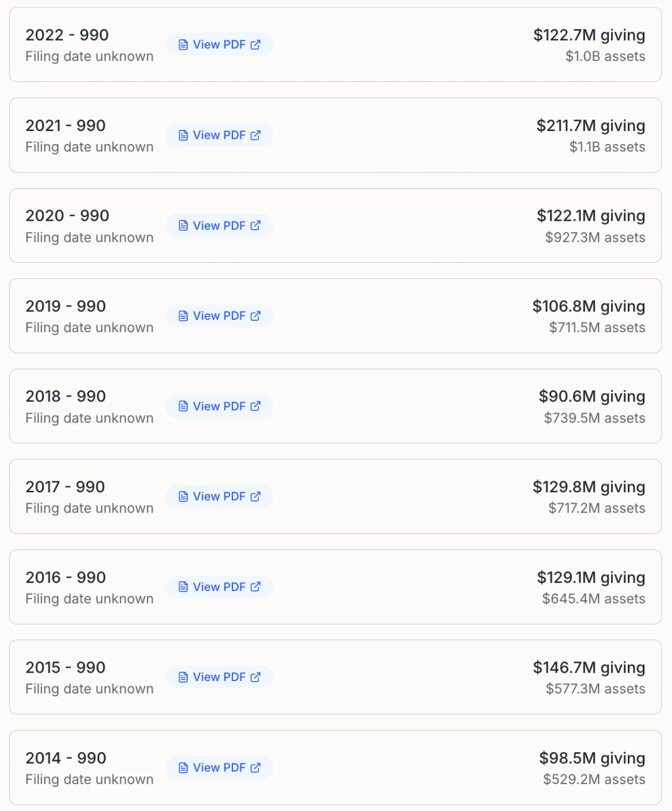Image resolution: width=672 pixels, height=811 pixels.
Task: Click external-link icon for 2015 filing
Action: [x=256, y=677]
